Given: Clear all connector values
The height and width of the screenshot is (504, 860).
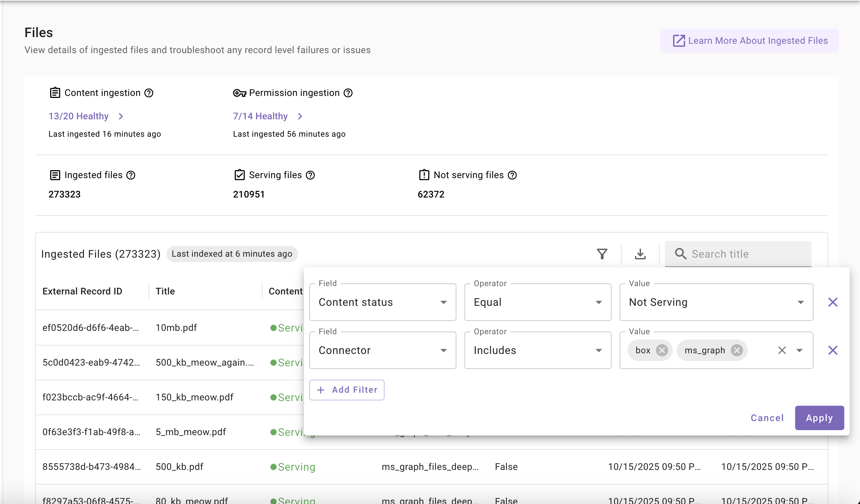Looking at the screenshot, I should pos(782,350).
